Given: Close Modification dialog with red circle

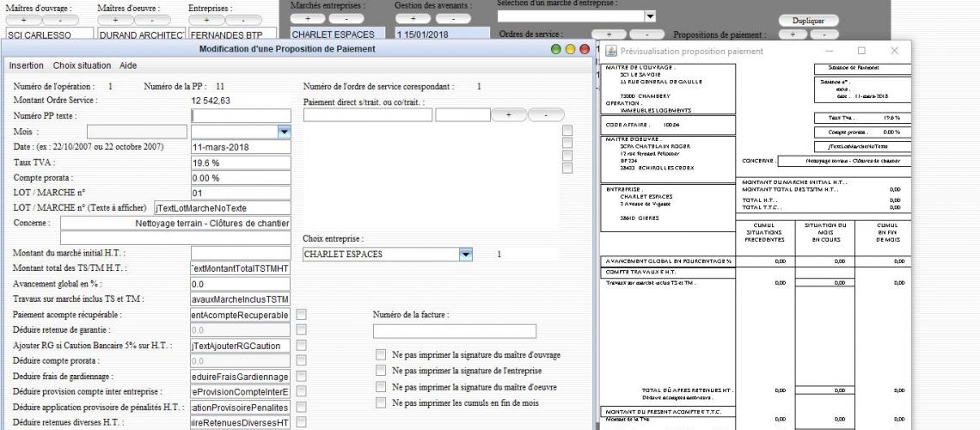Looking at the screenshot, I should [x=585, y=49].
